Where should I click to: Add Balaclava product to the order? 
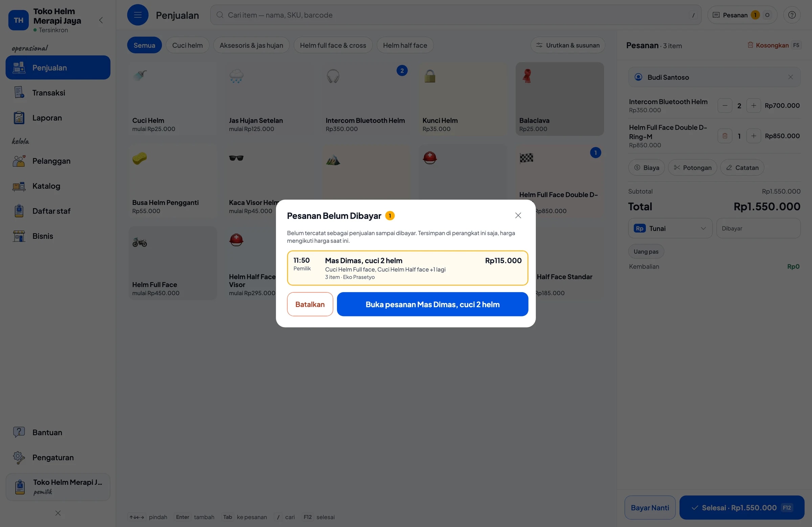[560, 99]
